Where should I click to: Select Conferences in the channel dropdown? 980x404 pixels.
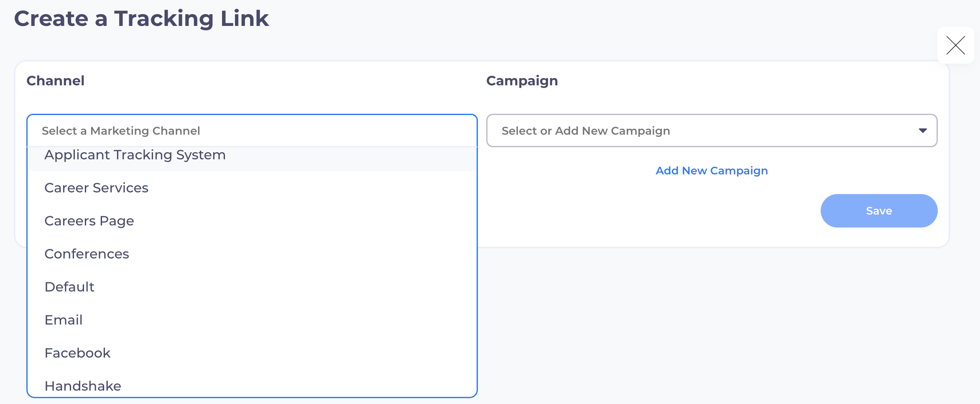(87, 254)
